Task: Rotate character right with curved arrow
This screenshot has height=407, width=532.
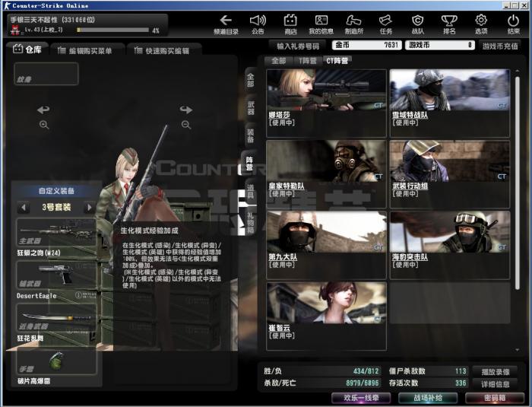Action: 186,110
